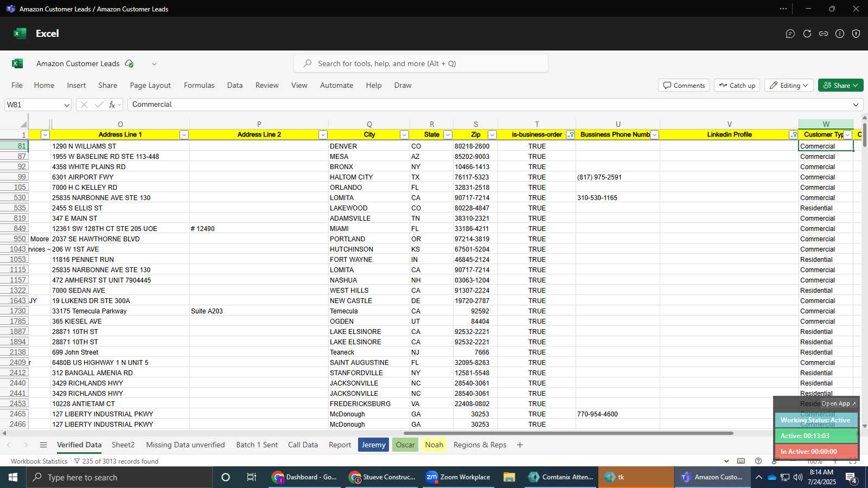The image size is (868, 488).
Task: Click the Catch up button
Action: 737,85
